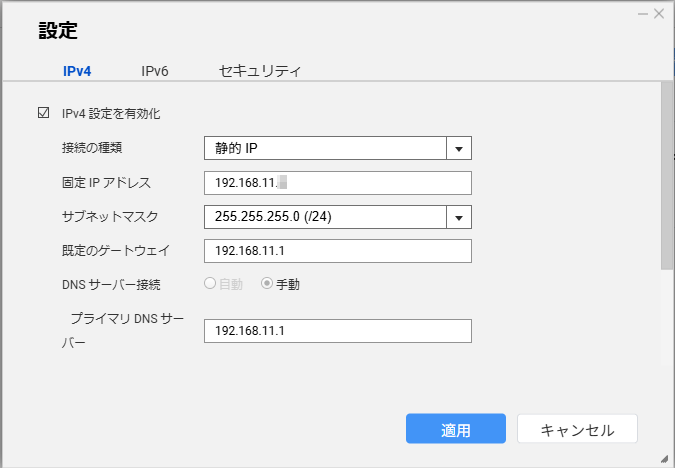The height and width of the screenshot is (468, 675).
Task: Select the 手動 DNS radio button
Action: pyautogui.click(x=267, y=283)
